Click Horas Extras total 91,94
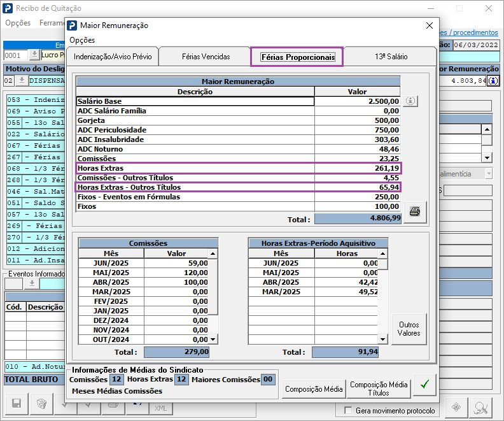Viewport: 504px width, 421px height. pos(345,352)
